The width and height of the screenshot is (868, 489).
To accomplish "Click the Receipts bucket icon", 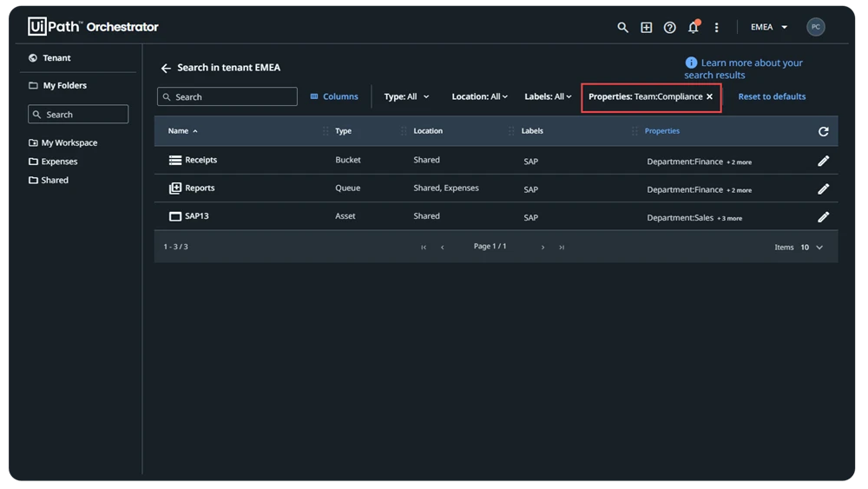I will click(175, 160).
